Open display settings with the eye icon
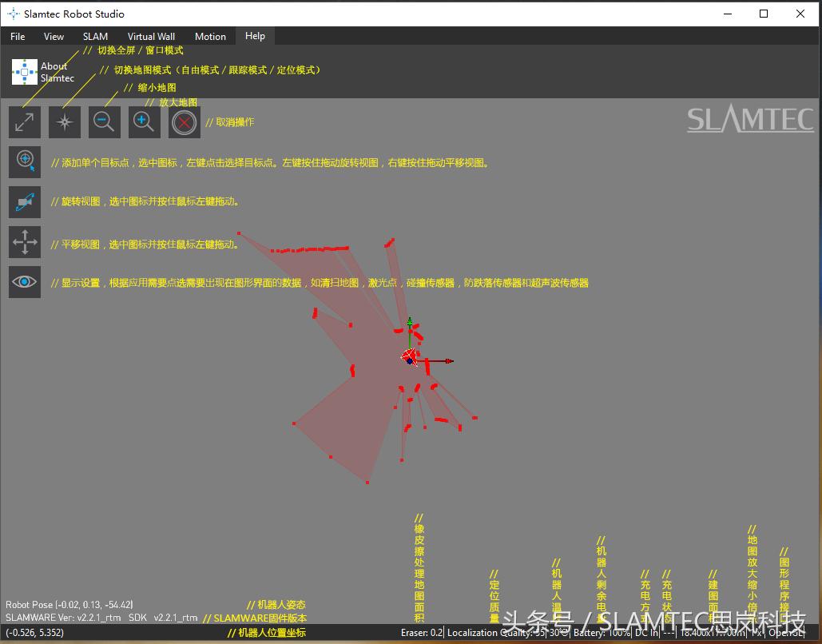The height and width of the screenshot is (644, 822). tap(25, 281)
